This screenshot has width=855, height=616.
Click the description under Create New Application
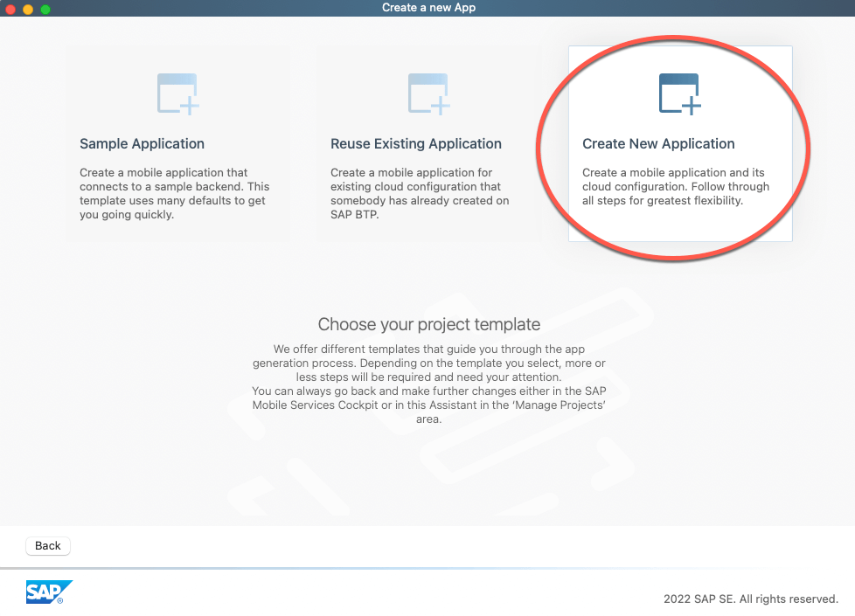[676, 186]
